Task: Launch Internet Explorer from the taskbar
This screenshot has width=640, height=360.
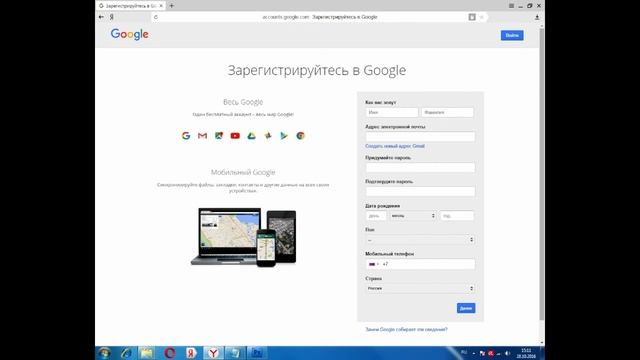Action: [x=126, y=353]
